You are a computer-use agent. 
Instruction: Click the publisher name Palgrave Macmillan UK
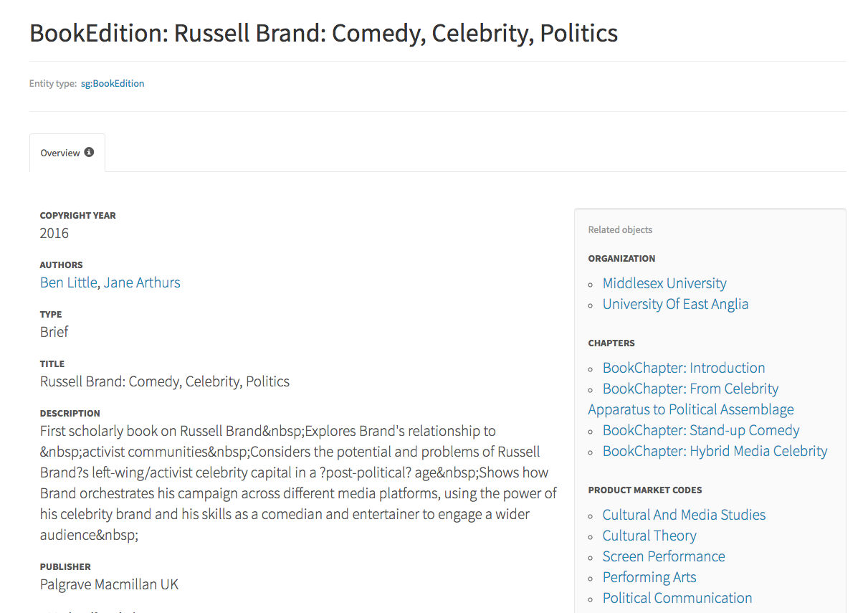[x=109, y=584]
